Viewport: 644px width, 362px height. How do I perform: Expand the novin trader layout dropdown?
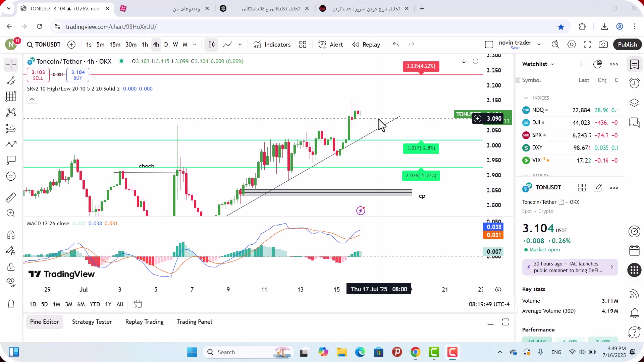(x=539, y=45)
